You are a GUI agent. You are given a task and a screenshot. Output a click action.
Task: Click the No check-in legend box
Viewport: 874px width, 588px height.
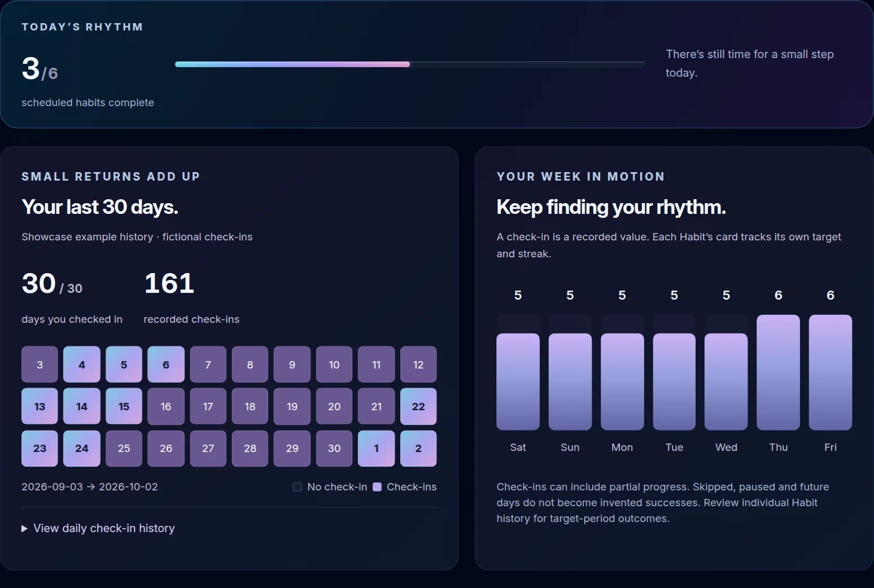297,487
